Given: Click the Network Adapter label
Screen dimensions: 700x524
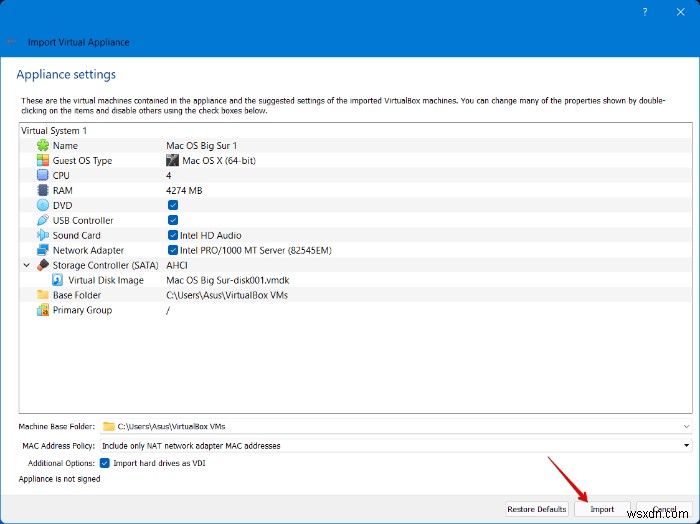Looking at the screenshot, I should click(88, 250).
